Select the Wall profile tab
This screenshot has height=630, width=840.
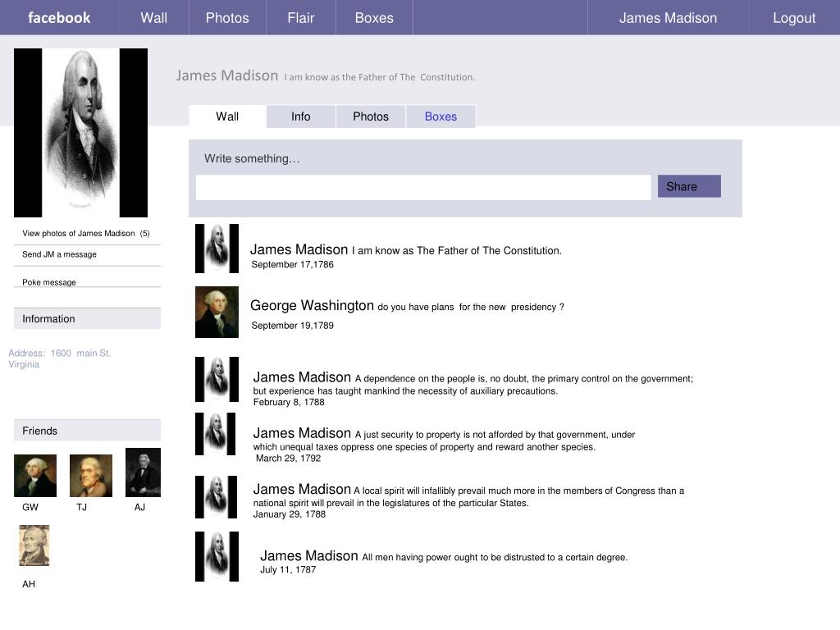pos(227,116)
